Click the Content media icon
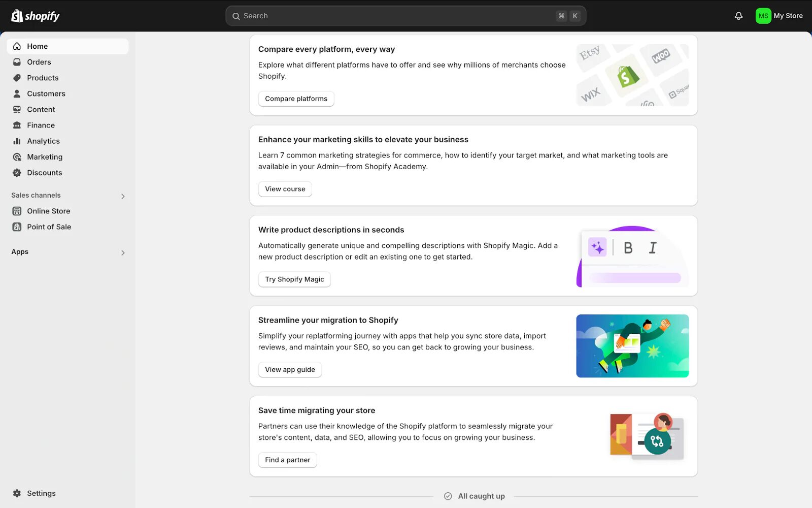 (x=17, y=109)
